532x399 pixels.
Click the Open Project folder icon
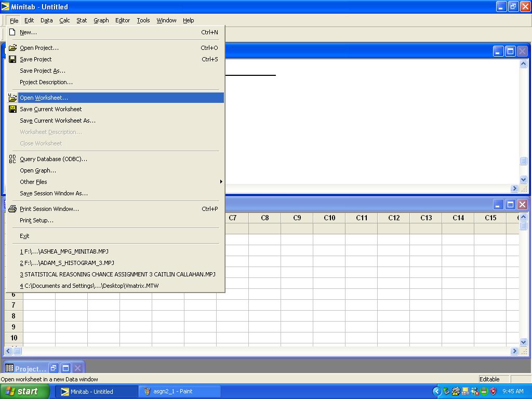point(13,48)
